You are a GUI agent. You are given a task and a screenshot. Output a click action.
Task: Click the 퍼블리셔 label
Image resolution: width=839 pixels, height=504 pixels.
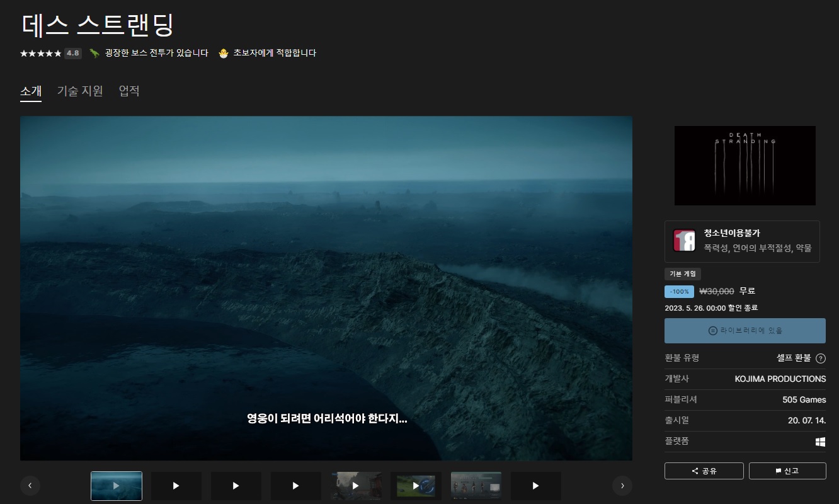click(681, 399)
